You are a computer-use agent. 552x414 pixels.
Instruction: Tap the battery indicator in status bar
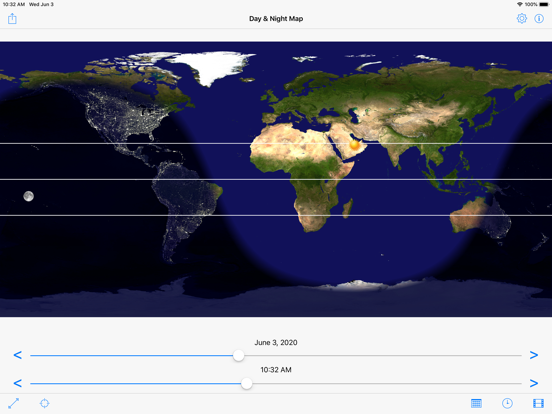point(544,4)
